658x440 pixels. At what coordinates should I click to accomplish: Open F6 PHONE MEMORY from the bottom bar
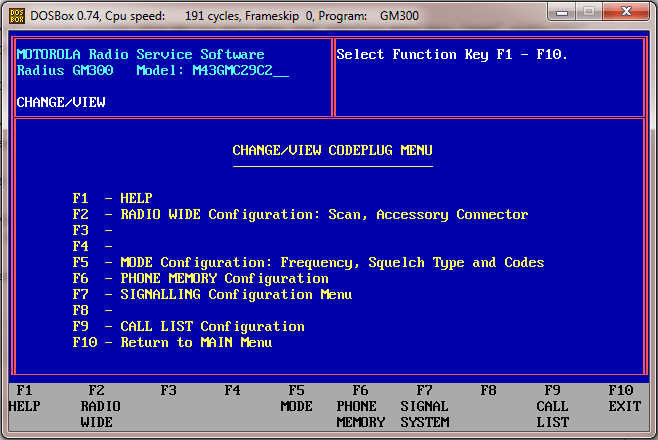pos(360,406)
